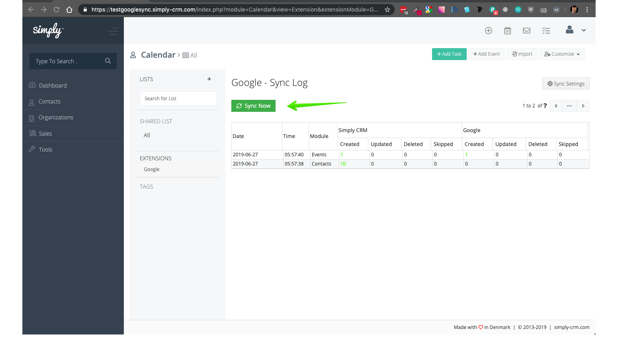Image resolution: width=618 pixels, height=364 pixels.
Task: Click the user profile icon in the header
Action: tap(569, 29)
